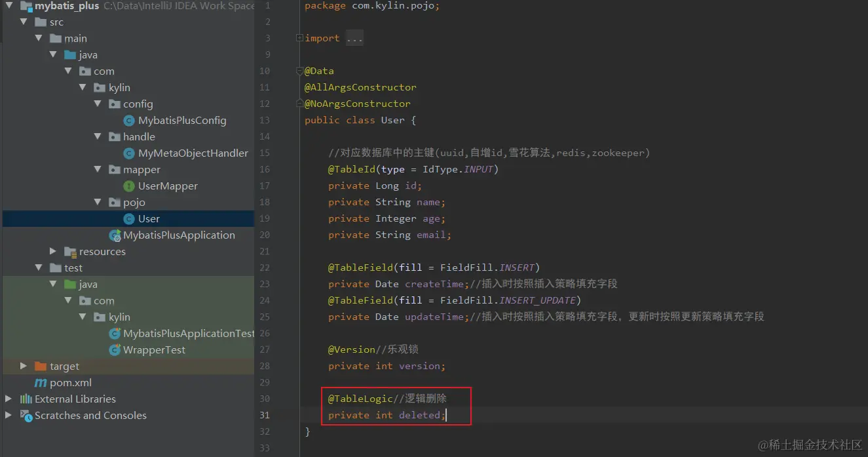Click the IdType.INPUT value
868x457 pixels.
coord(458,169)
